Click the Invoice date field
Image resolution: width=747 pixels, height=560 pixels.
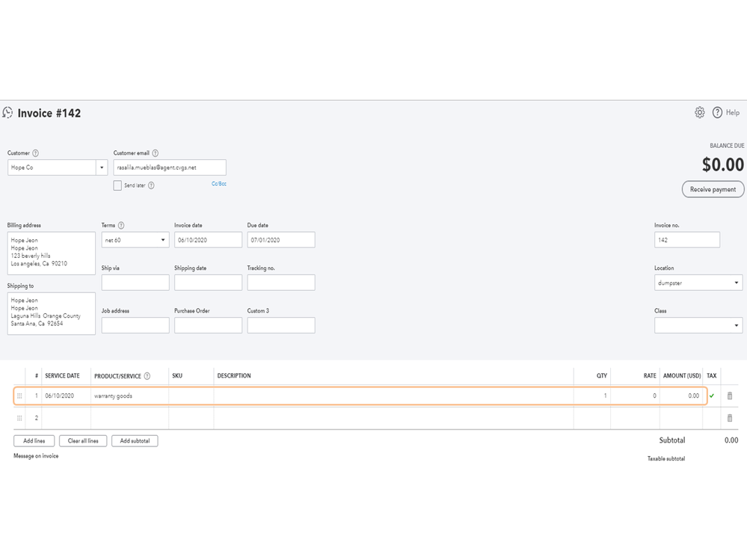(x=208, y=240)
